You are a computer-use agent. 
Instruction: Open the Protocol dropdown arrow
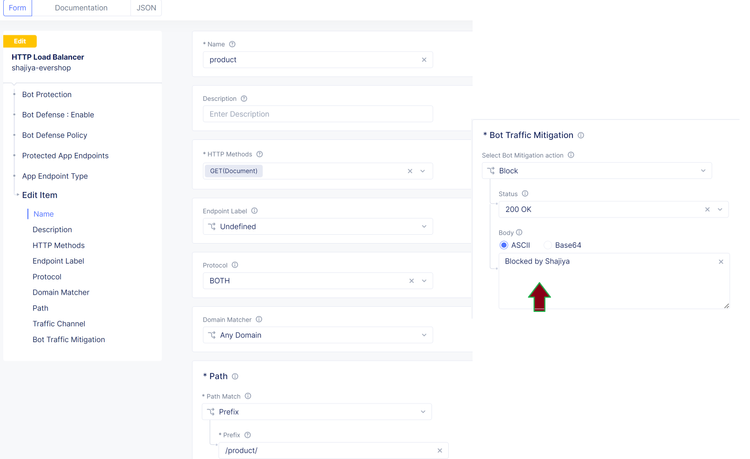point(424,281)
